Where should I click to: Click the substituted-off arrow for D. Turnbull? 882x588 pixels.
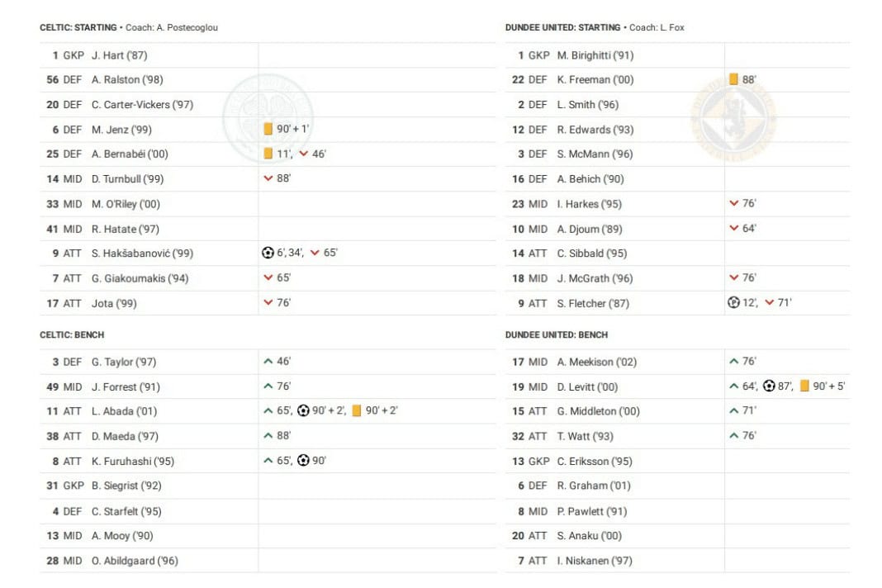click(x=268, y=178)
